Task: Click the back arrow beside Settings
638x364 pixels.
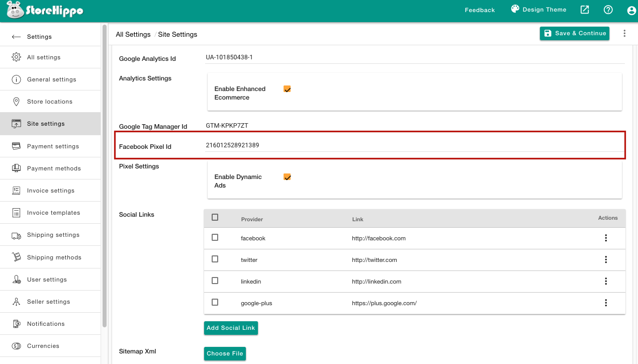Action: click(17, 37)
